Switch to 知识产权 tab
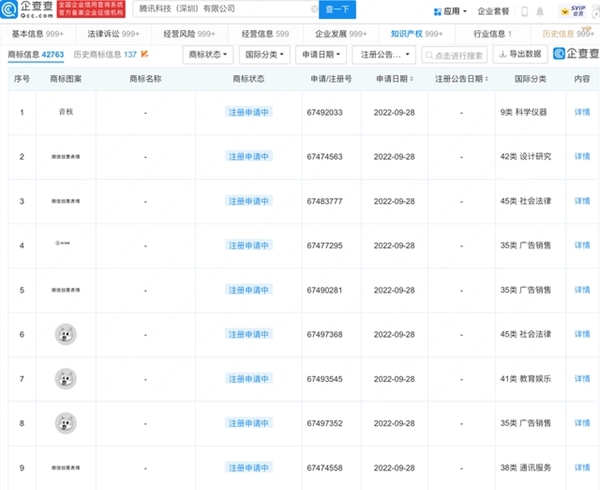This screenshot has width=600, height=490. click(417, 34)
